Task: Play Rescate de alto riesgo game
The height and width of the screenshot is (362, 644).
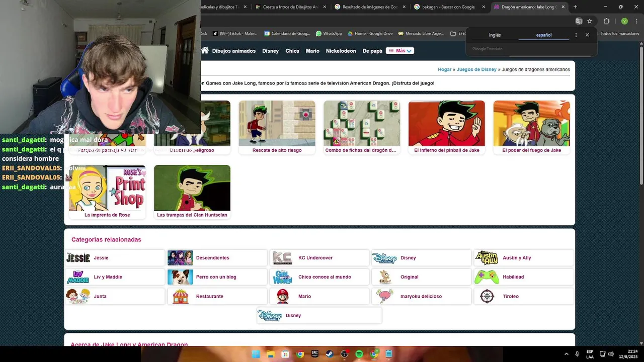Action: tap(277, 128)
